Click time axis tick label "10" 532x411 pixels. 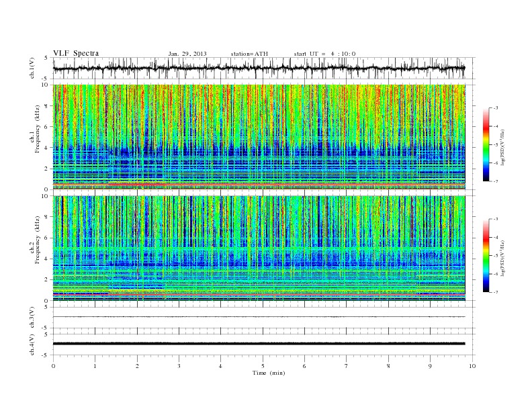472,366
